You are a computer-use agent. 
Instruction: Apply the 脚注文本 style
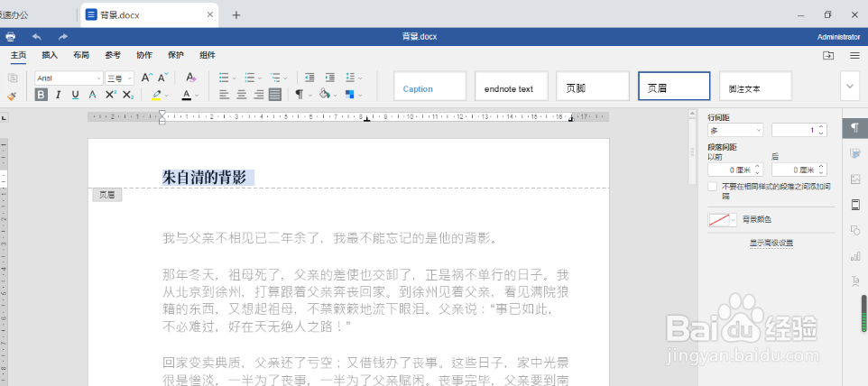(755, 87)
